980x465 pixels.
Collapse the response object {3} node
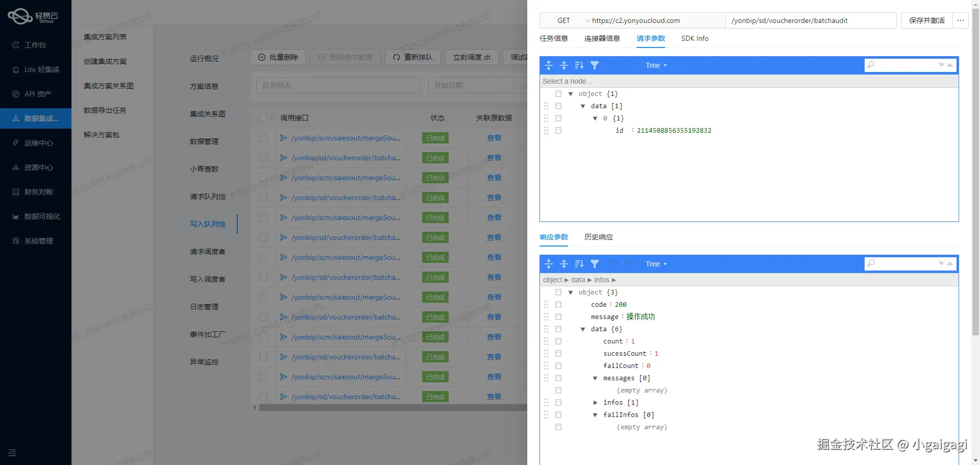pyautogui.click(x=571, y=292)
